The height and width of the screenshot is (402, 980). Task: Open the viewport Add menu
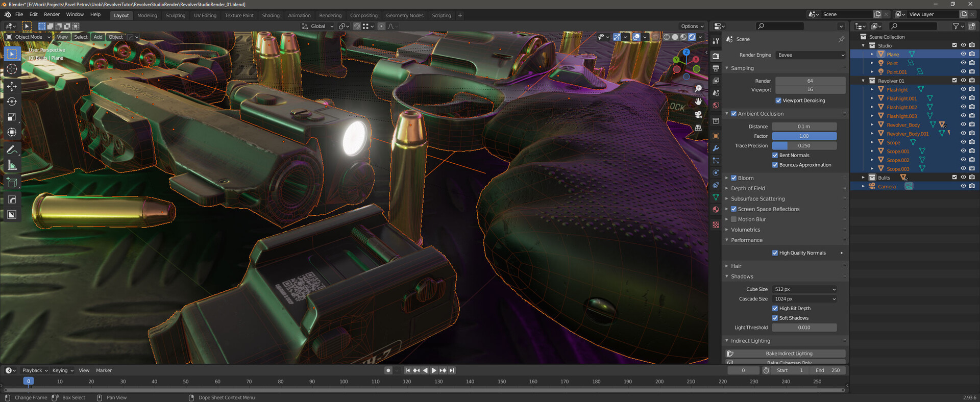(98, 37)
